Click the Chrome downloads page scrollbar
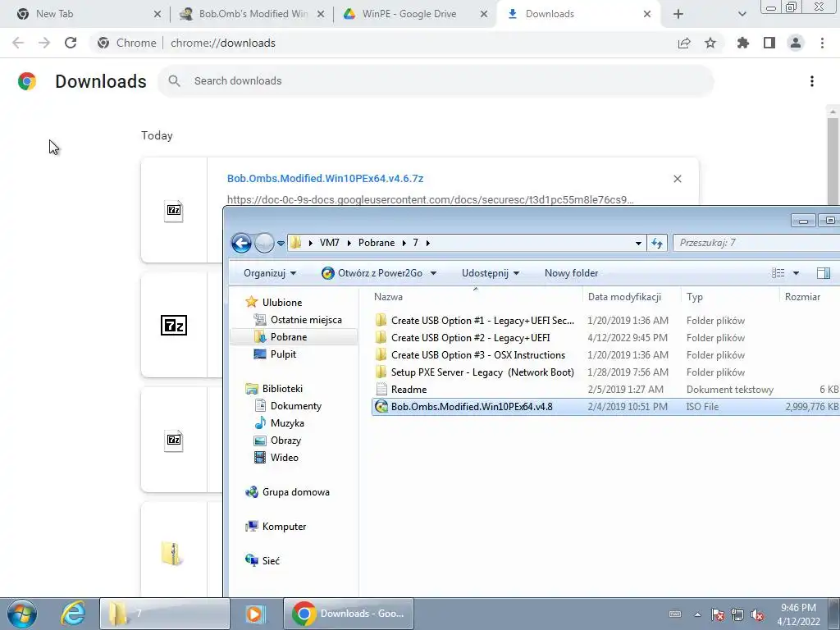The image size is (840, 630). [832, 161]
